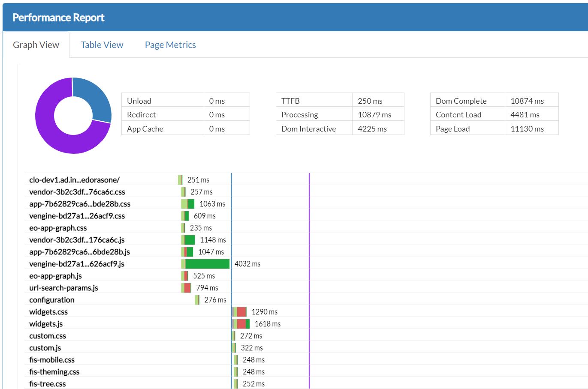Click the Dom Complete value 10874 ms
Image resolution: width=588 pixels, height=389 pixels.
[527, 101]
